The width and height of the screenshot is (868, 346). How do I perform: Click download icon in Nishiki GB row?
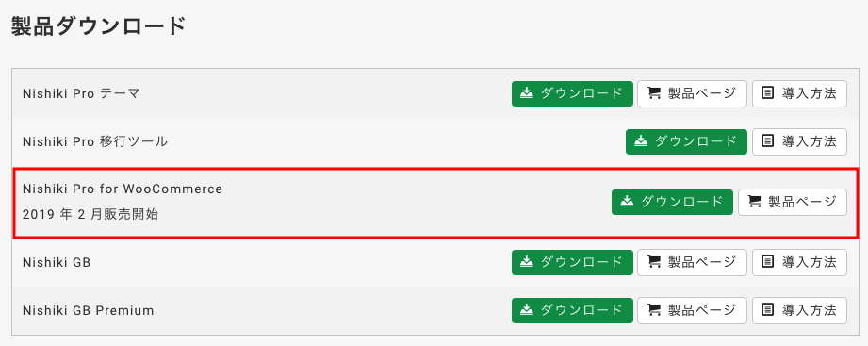point(527,262)
